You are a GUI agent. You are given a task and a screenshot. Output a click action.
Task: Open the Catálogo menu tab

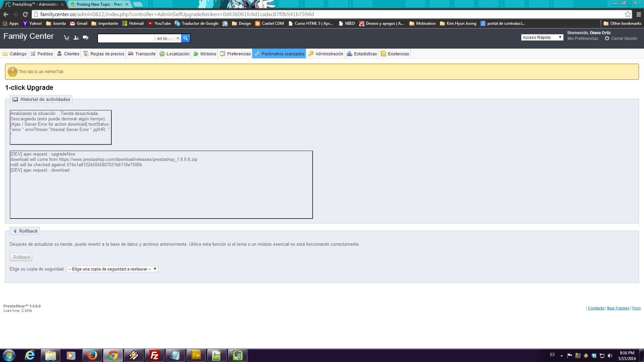14,54
